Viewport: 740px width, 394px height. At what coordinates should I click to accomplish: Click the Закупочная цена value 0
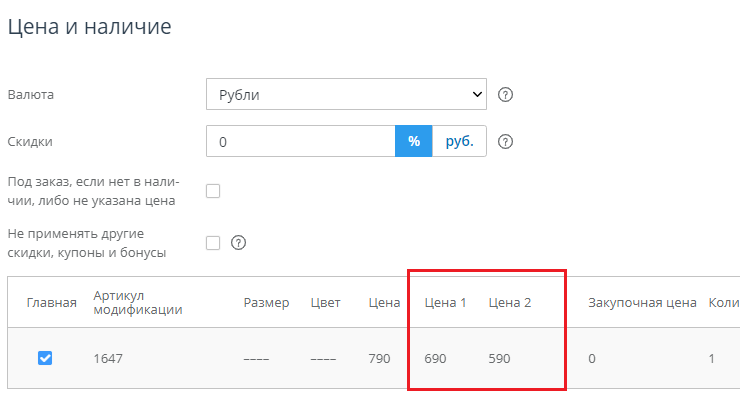[592, 359]
